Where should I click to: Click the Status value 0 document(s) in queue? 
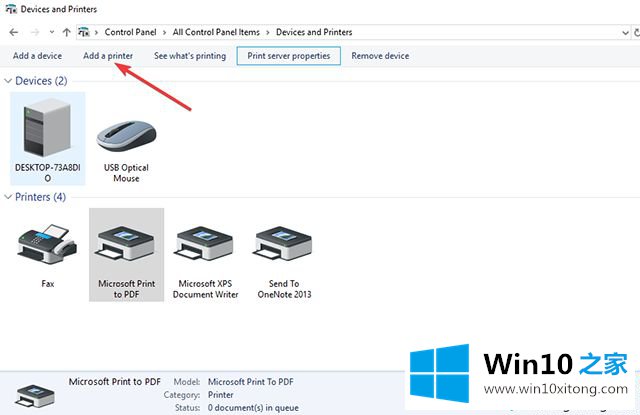click(x=253, y=408)
